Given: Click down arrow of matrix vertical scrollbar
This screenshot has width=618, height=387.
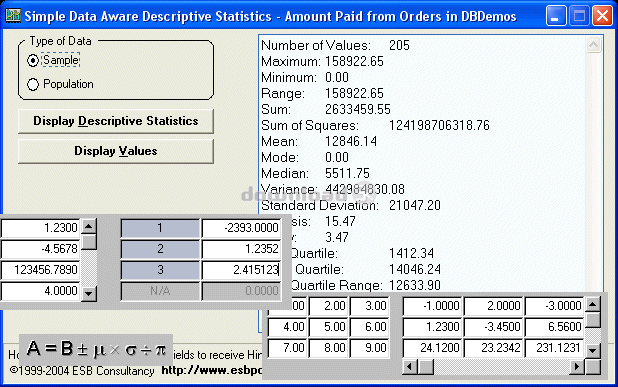Looking at the screenshot, I should (x=593, y=349).
